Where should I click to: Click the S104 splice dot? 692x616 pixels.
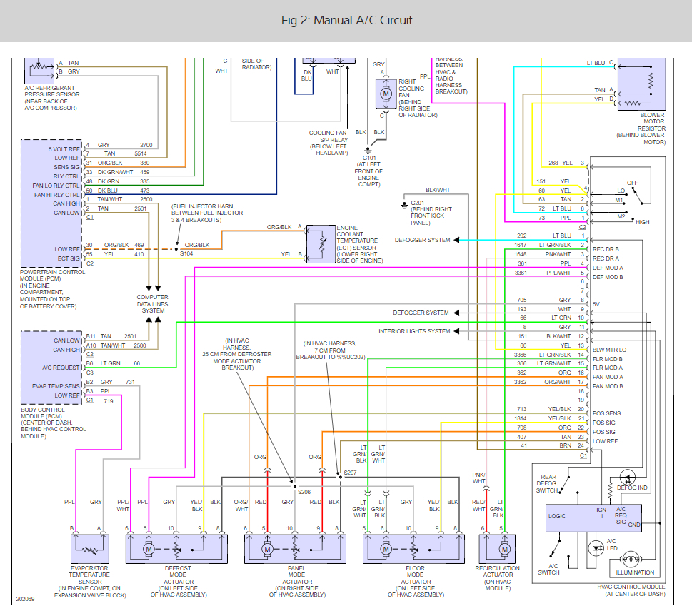pyautogui.click(x=176, y=249)
